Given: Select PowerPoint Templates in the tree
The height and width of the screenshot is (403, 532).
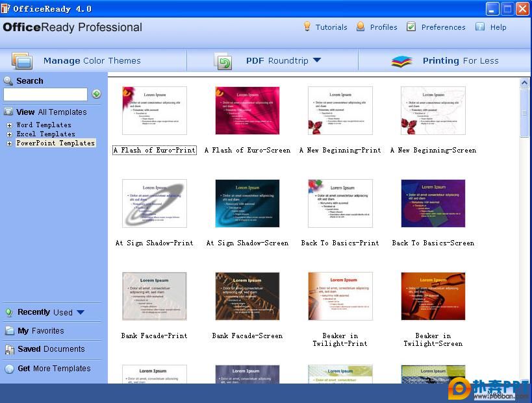Looking at the screenshot, I should tap(56, 143).
